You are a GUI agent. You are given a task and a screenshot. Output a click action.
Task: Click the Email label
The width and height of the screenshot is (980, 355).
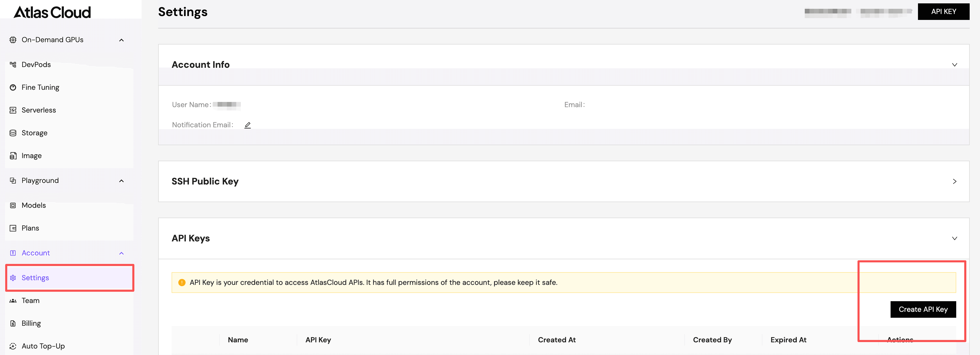[x=575, y=105]
